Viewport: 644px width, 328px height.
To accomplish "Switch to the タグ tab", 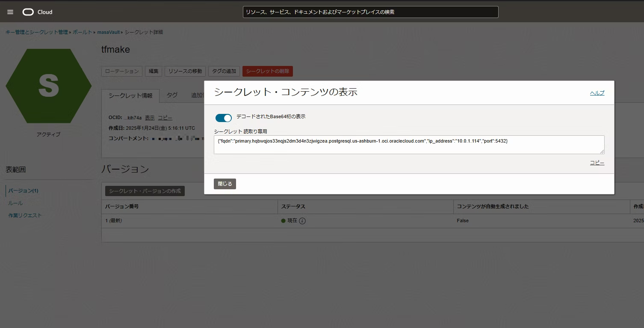I will click(172, 95).
